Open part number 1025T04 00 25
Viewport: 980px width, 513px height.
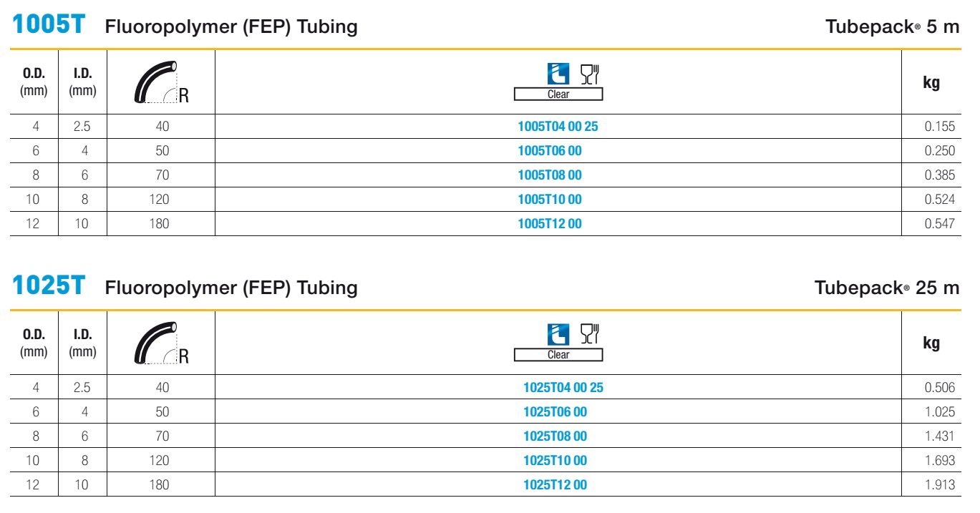[563, 388]
